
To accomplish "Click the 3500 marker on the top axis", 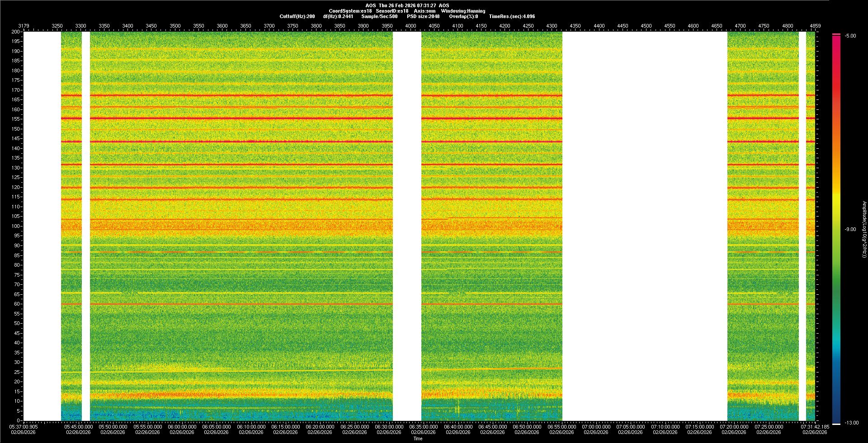I will point(175,26).
